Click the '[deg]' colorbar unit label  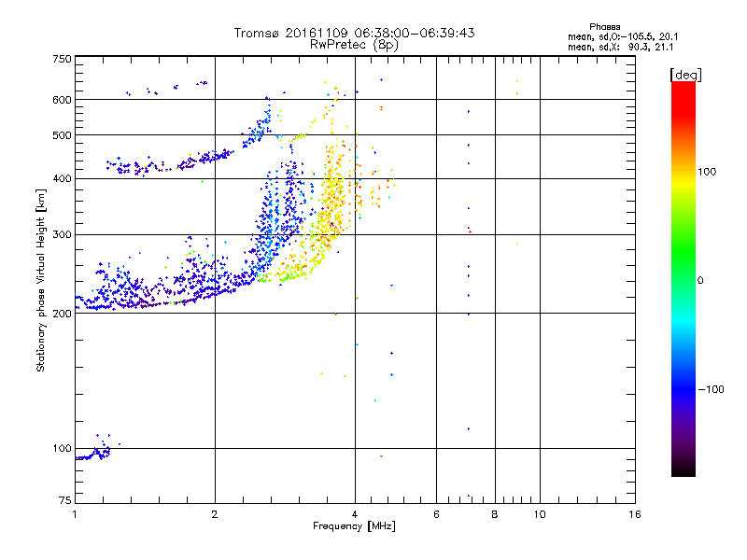tap(685, 75)
